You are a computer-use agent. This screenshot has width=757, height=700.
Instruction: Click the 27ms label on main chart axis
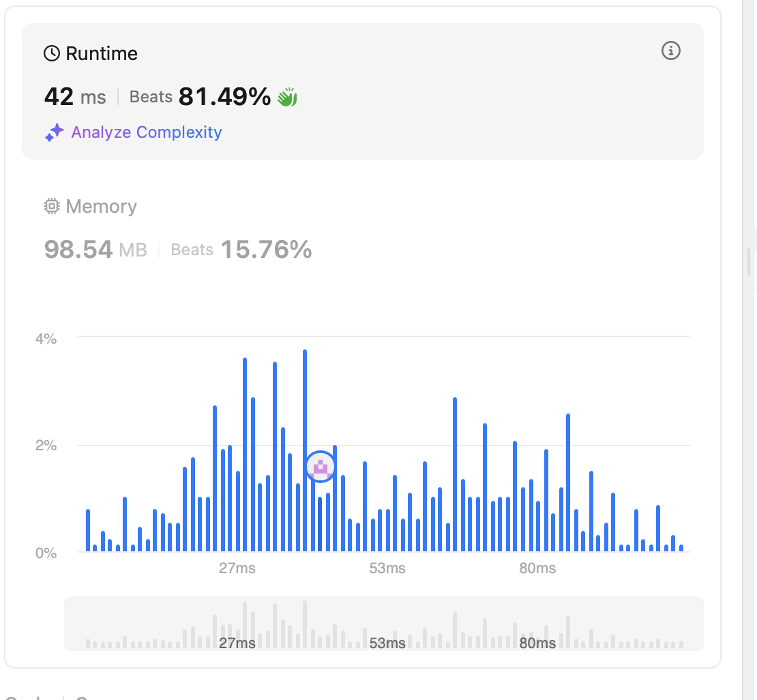click(237, 568)
